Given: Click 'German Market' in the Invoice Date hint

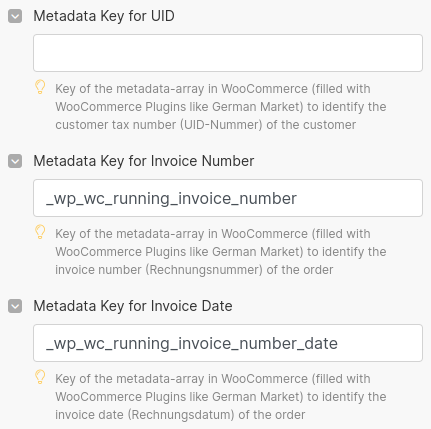Looking at the screenshot, I should coord(256,397).
